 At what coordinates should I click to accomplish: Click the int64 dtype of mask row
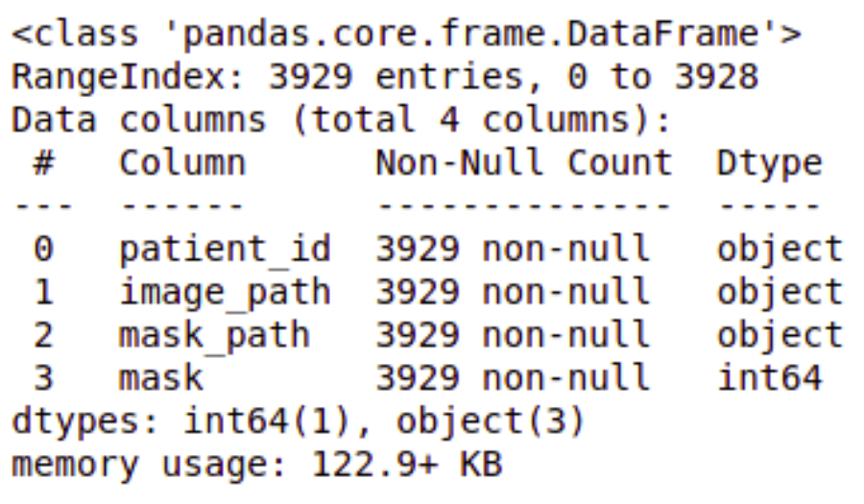pyautogui.click(x=769, y=378)
